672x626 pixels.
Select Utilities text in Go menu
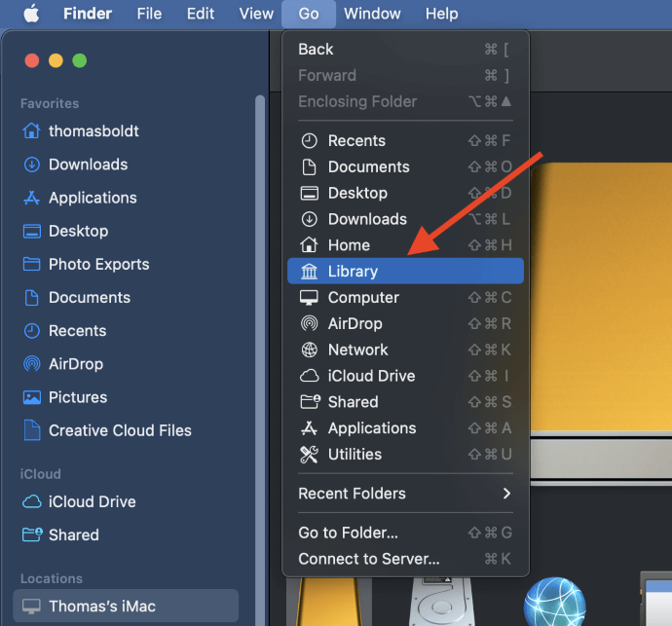(x=355, y=455)
